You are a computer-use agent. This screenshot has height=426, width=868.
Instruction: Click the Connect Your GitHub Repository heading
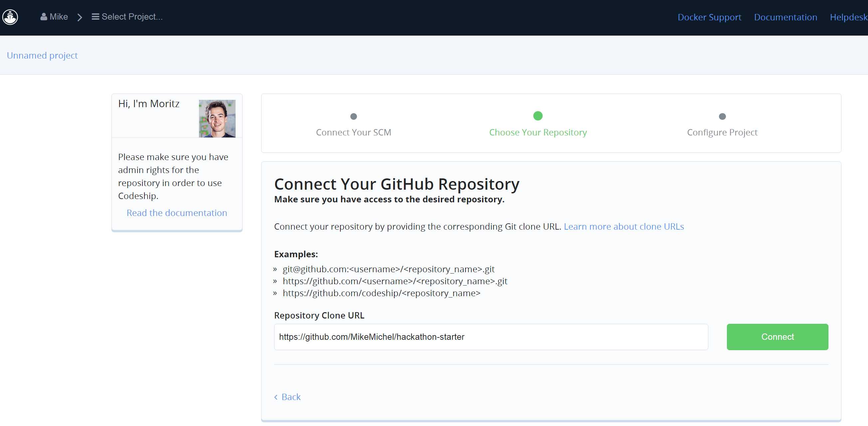397,184
